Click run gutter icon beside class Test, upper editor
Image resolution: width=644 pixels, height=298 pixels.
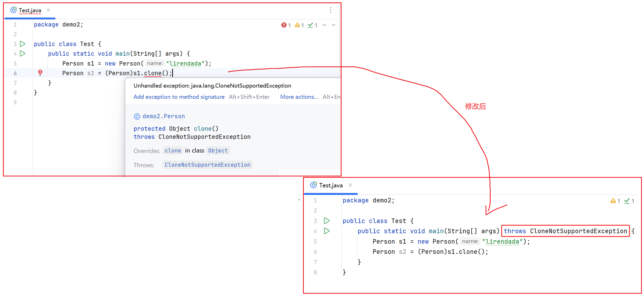coord(23,44)
